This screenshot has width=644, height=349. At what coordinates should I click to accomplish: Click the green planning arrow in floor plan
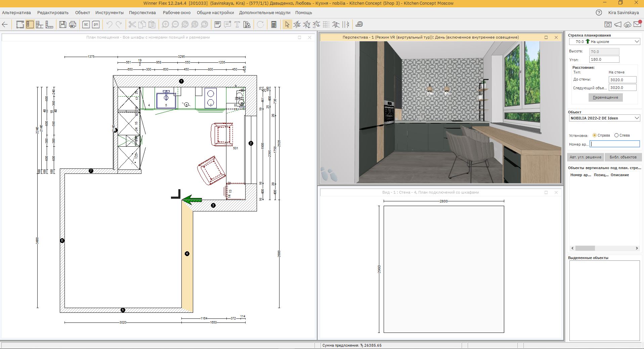coord(192,200)
